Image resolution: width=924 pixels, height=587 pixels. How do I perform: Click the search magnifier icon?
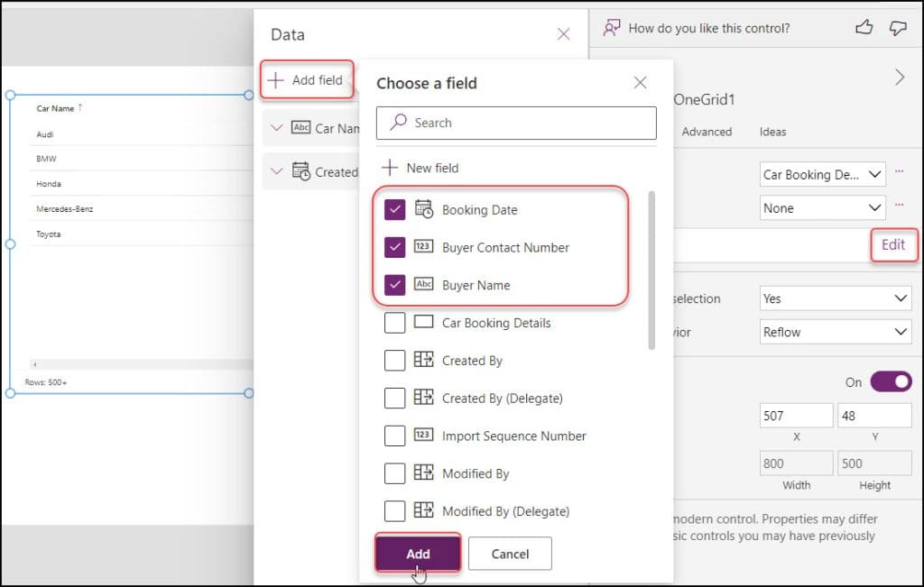pyautogui.click(x=398, y=122)
